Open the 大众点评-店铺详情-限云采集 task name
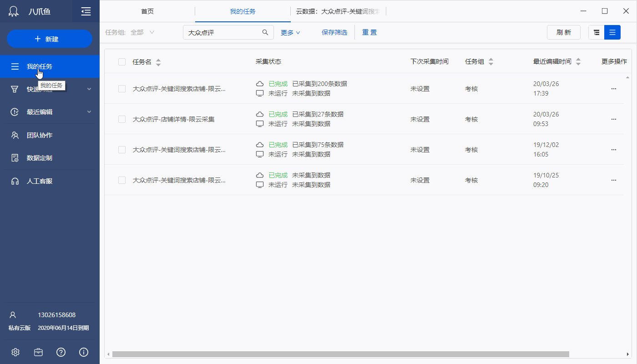This screenshot has width=637, height=364. (x=173, y=119)
